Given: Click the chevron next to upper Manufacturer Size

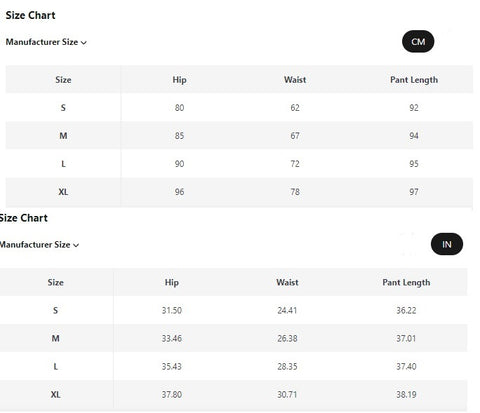Looking at the screenshot, I should click(x=84, y=43).
